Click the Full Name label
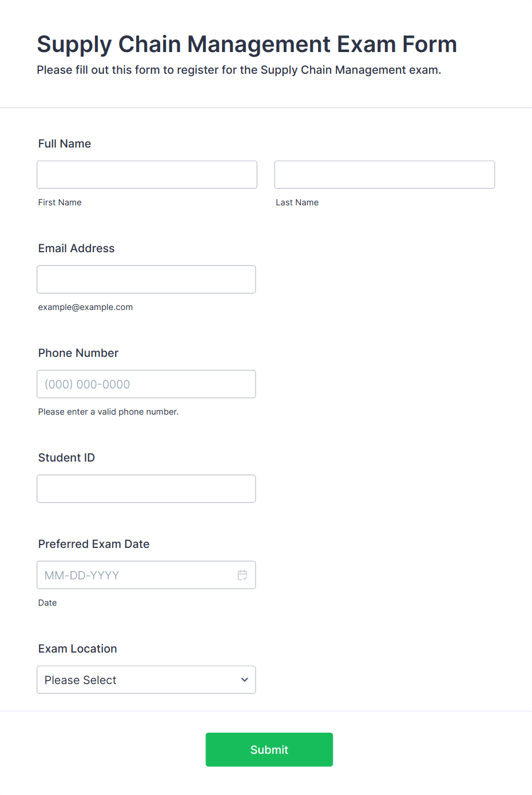This screenshot has width=532, height=795. 65,144
